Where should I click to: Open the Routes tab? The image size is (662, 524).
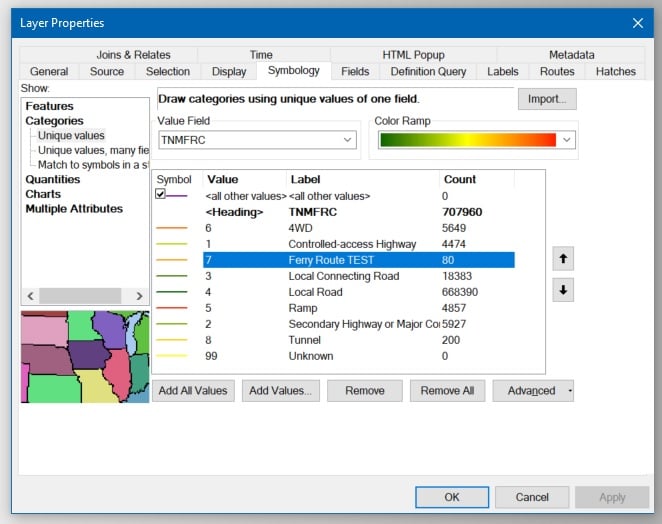[x=557, y=71]
